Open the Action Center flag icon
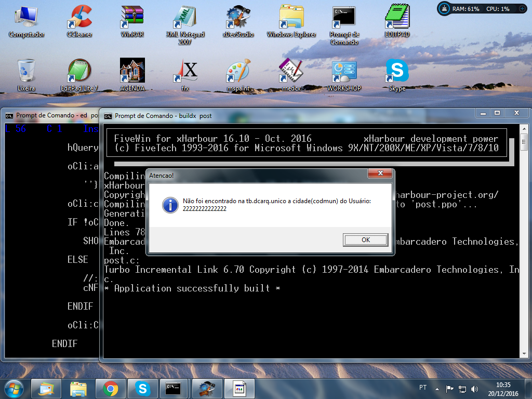The image size is (532, 399). 449,389
